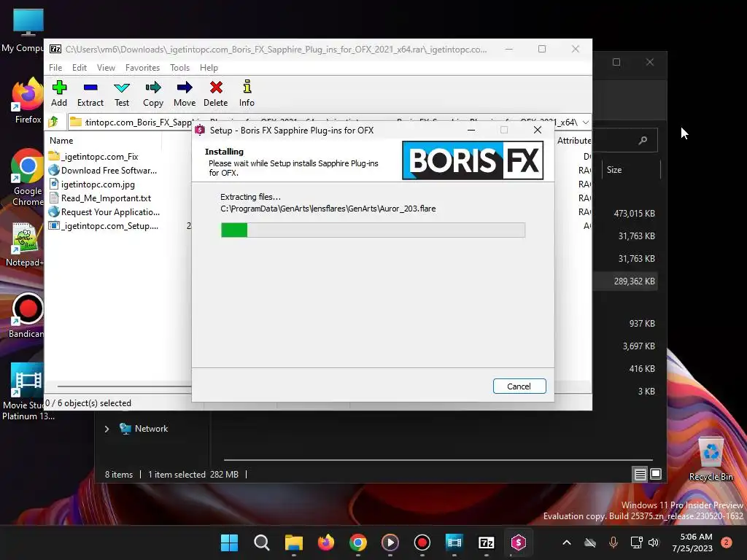Screen dimensions: 747x560
Task: Open Firefox desktop shortcut
Action: [x=28, y=102]
